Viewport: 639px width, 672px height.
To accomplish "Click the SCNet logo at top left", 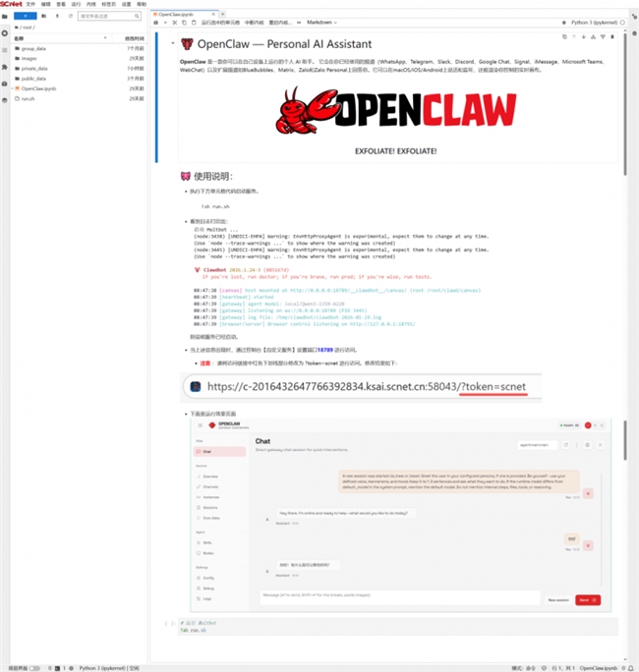I will click(11, 4).
